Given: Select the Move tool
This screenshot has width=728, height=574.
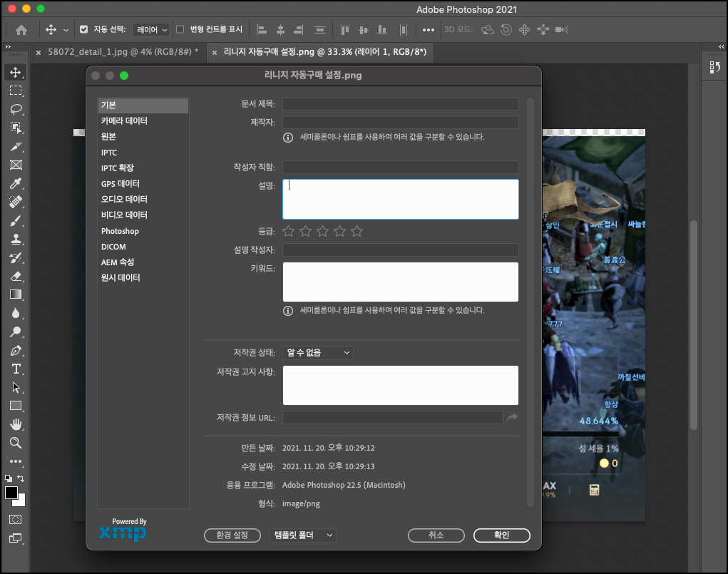Looking at the screenshot, I should pos(16,73).
